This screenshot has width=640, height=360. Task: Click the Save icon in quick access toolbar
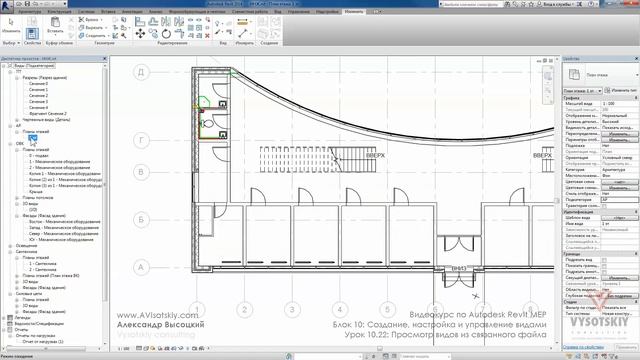click(x=27, y=4)
